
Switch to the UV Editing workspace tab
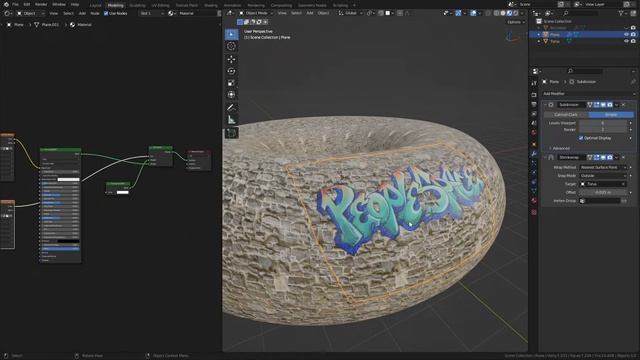[160, 5]
